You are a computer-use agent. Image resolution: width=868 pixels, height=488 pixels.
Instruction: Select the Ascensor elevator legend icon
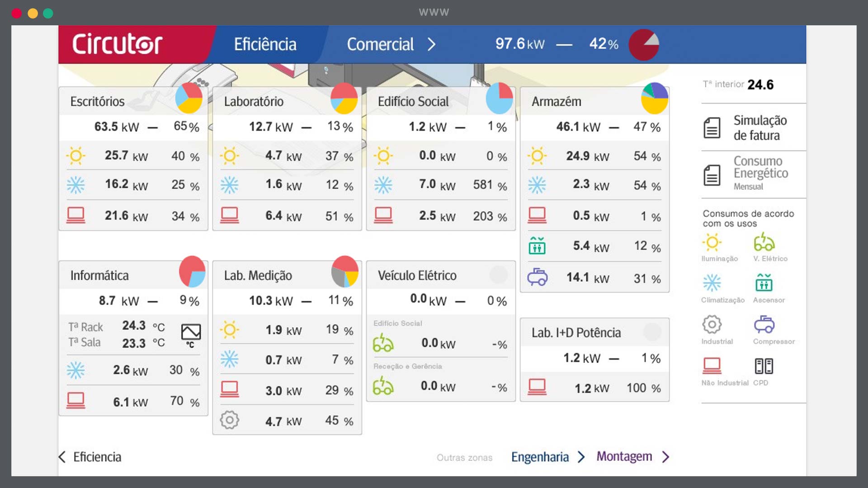pyautogui.click(x=764, y=283)
